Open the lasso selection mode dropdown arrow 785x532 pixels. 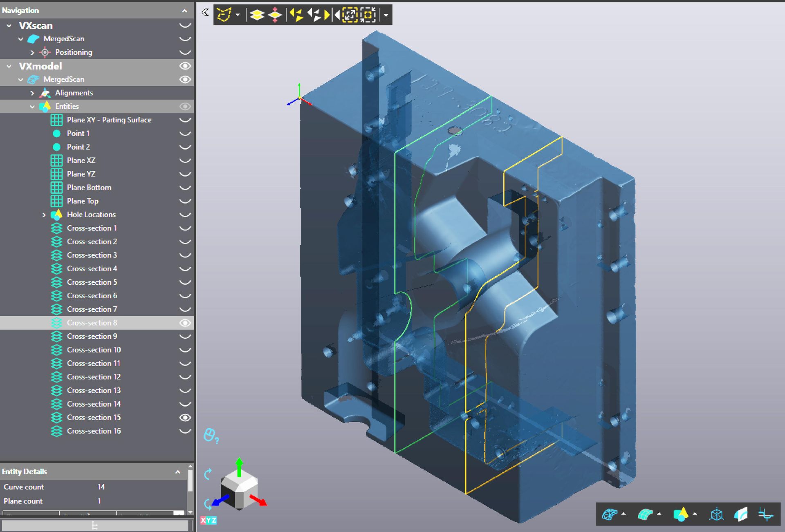(x=238, y=15)
